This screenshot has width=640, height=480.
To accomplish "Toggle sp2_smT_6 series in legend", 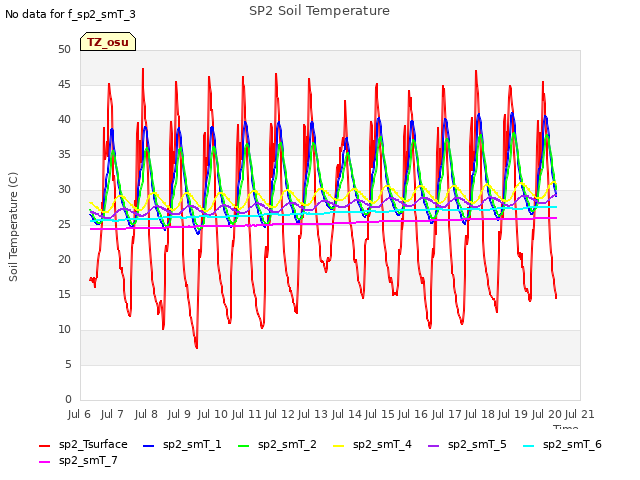I will click(562, 444).
